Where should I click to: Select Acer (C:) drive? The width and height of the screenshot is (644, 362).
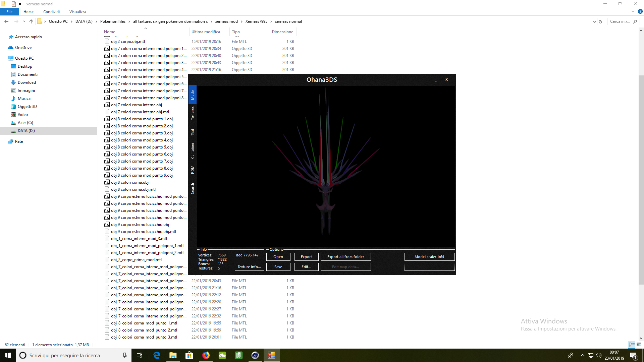(x=25, y=123)
